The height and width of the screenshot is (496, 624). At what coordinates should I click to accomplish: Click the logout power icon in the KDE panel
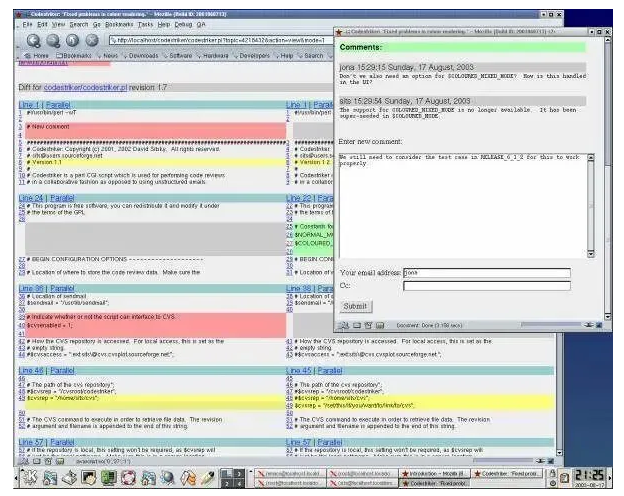552,483
